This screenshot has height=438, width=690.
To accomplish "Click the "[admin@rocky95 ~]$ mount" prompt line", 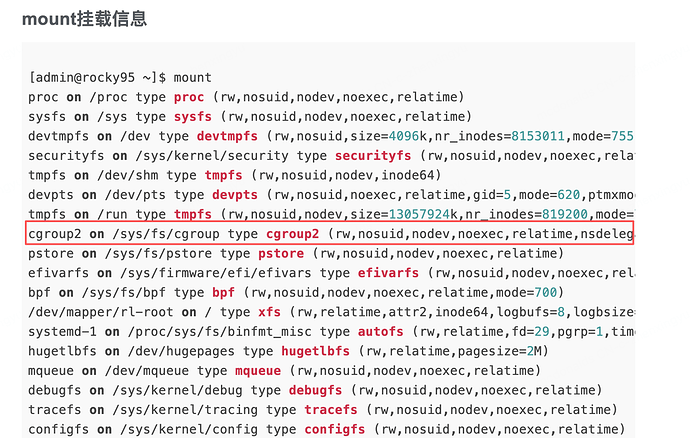I will click(x=120, y=77).
